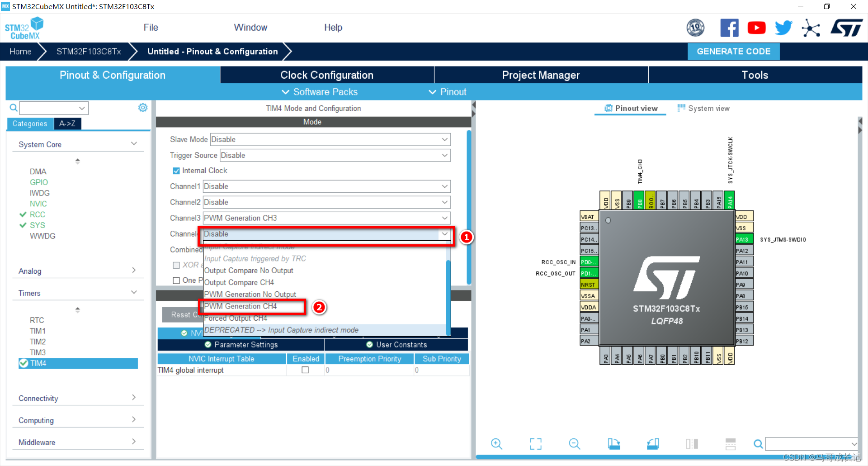This screenshot has height=466, width=868.
Task: Open the File menu
Action: pos(151,28)
